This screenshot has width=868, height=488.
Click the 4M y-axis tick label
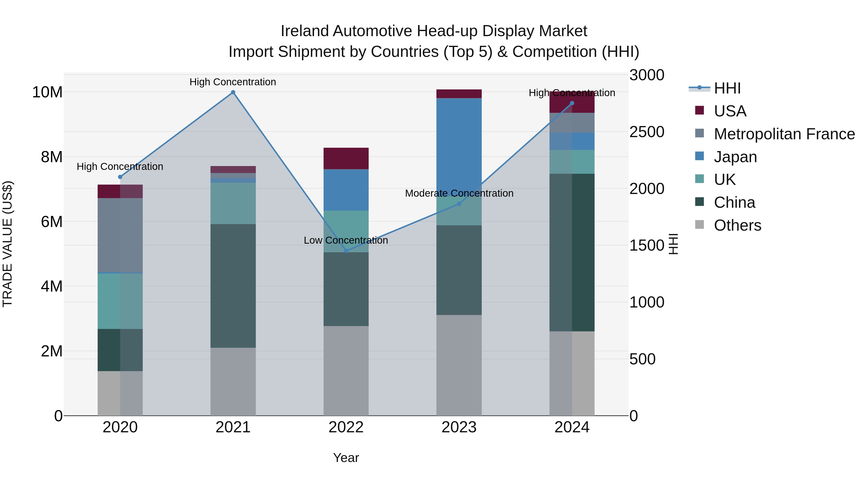52,286
